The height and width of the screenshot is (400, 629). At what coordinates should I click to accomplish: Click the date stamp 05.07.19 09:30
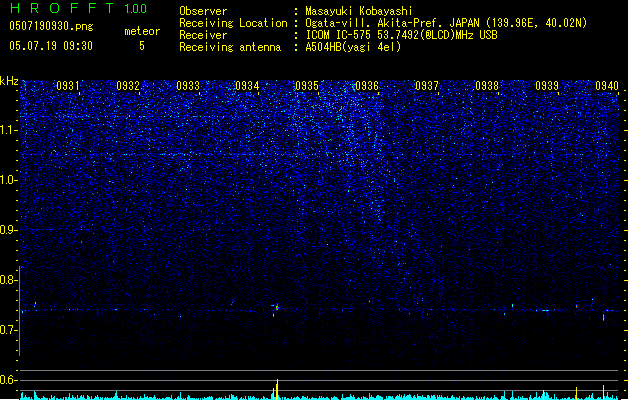(51, 46)
